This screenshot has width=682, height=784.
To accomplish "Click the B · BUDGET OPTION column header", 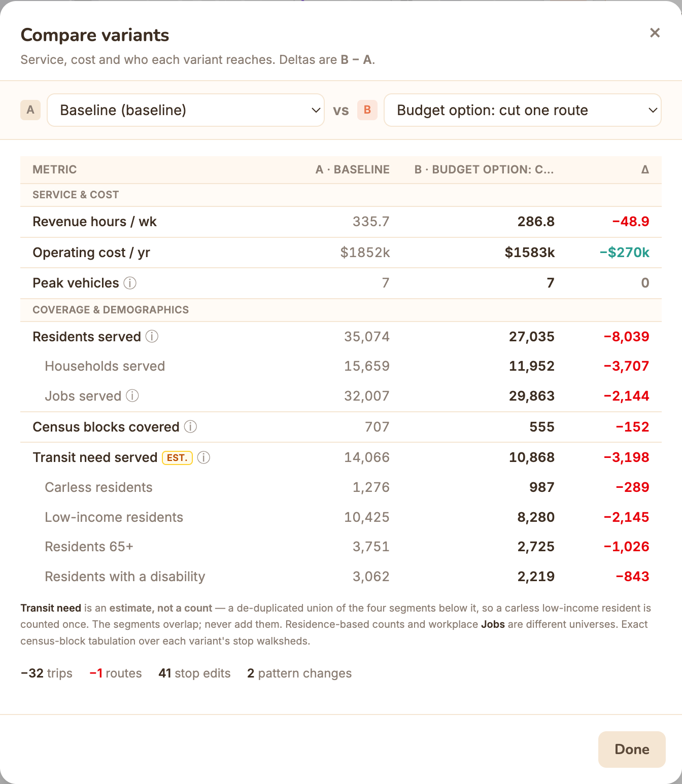I will coord(484,169).
